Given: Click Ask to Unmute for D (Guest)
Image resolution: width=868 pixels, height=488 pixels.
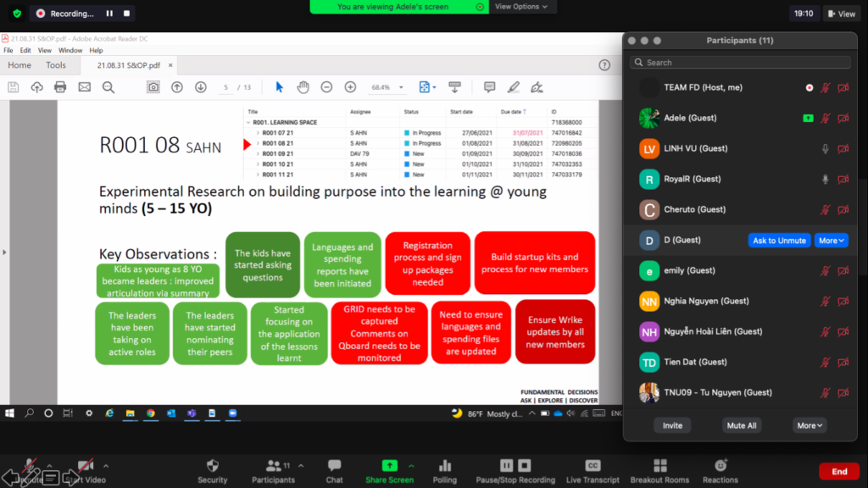Looking at the screenshot, I should 779,241.
